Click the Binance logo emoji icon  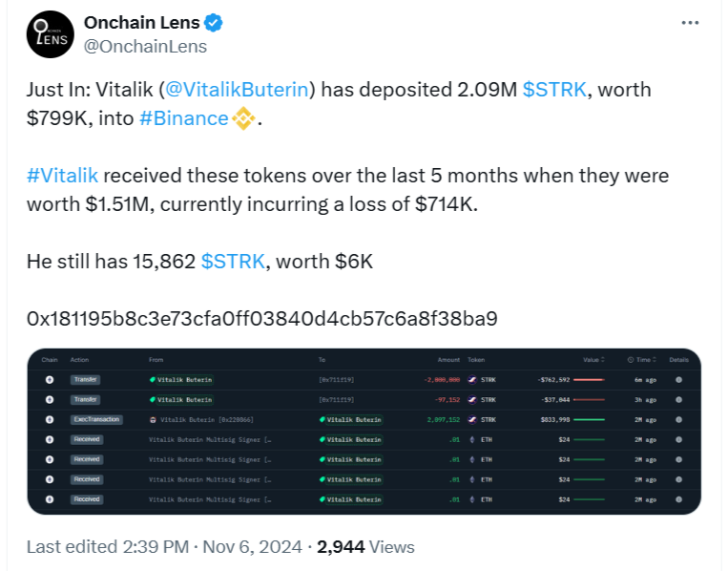[245, 118]
